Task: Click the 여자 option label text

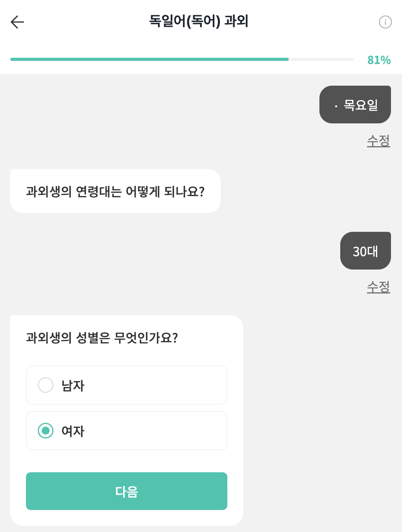Action: tap(73, 431)
